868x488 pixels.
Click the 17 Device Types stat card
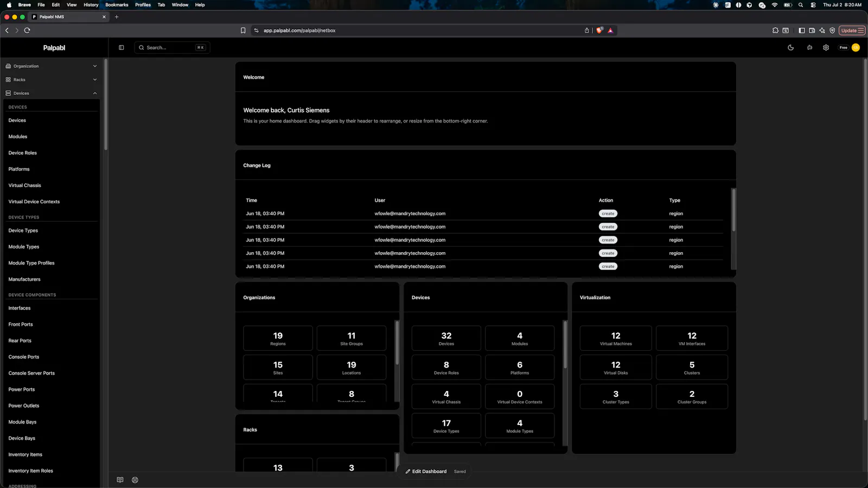click(x=446, y=426)
